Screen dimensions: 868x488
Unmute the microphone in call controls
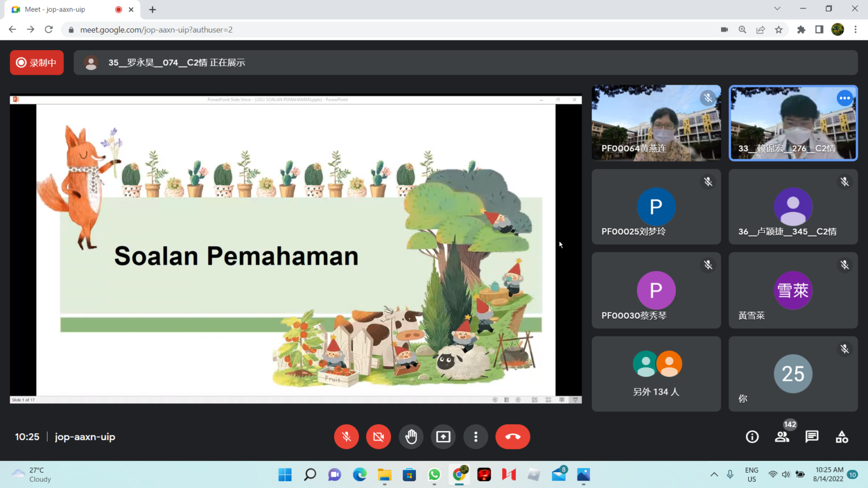coord(346,437)
